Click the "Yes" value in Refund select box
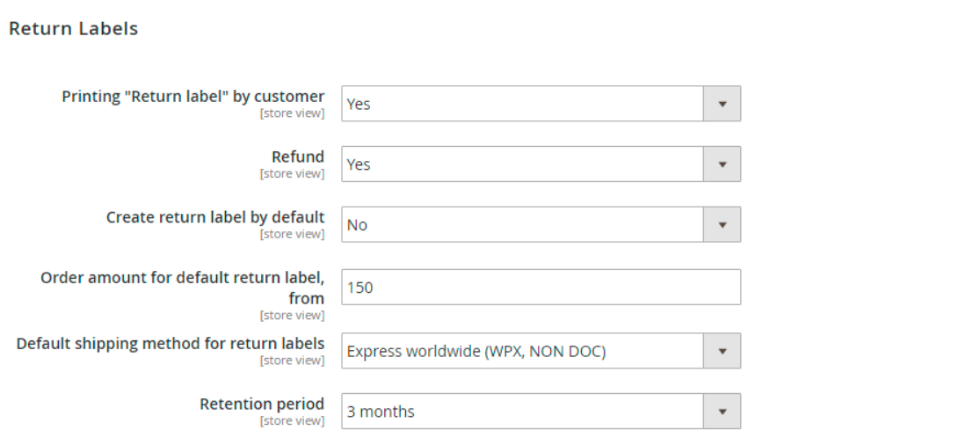The width and height of the screenshot is (980, 445). click(359, 164)
